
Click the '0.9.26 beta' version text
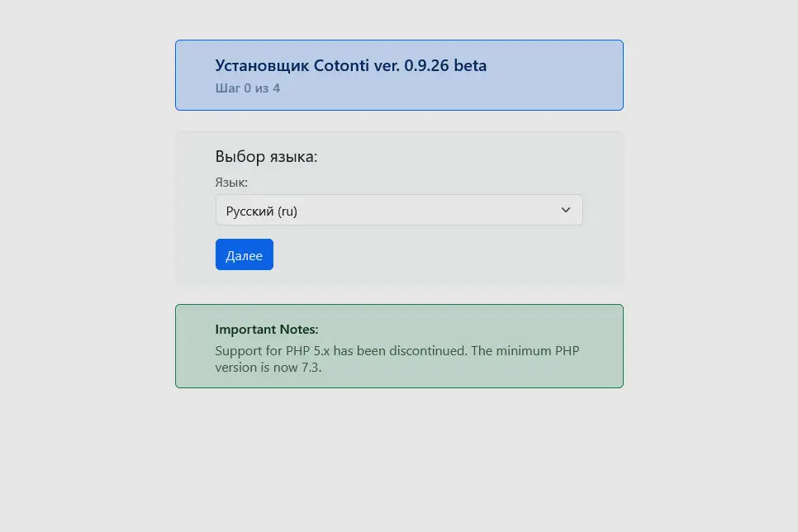445,65
